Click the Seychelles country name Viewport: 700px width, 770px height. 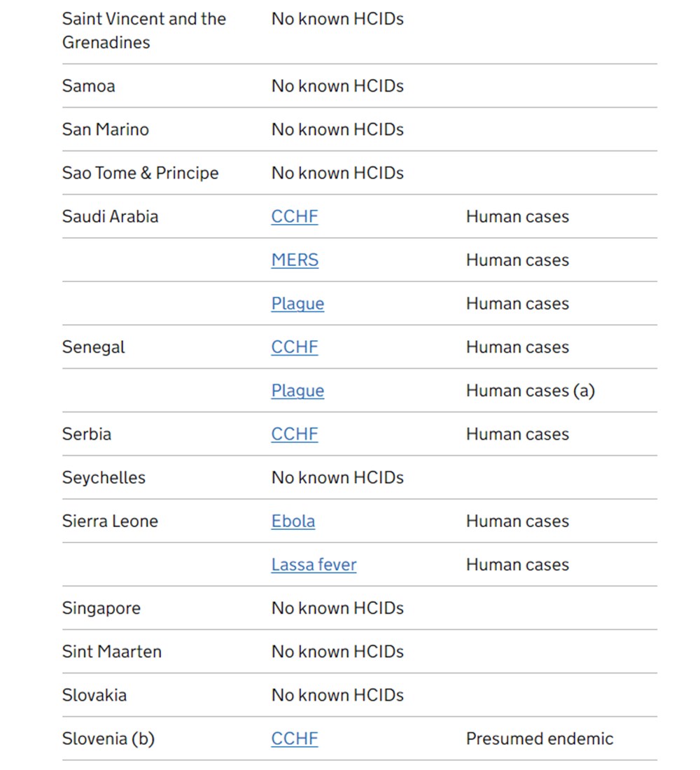104,478
